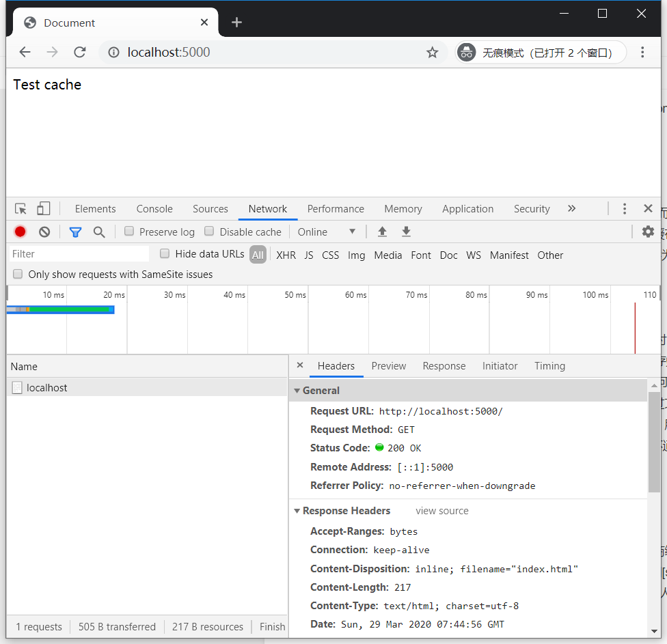The image size is (667, 644).
Task: Open the Initiator tab of request
Action: click(500, 366)
